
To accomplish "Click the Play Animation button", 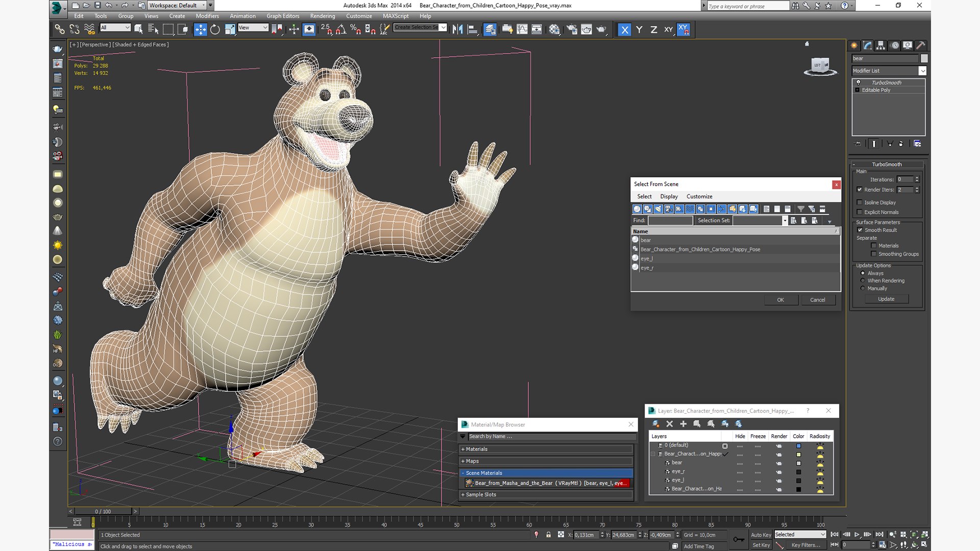I will point(857,534).
